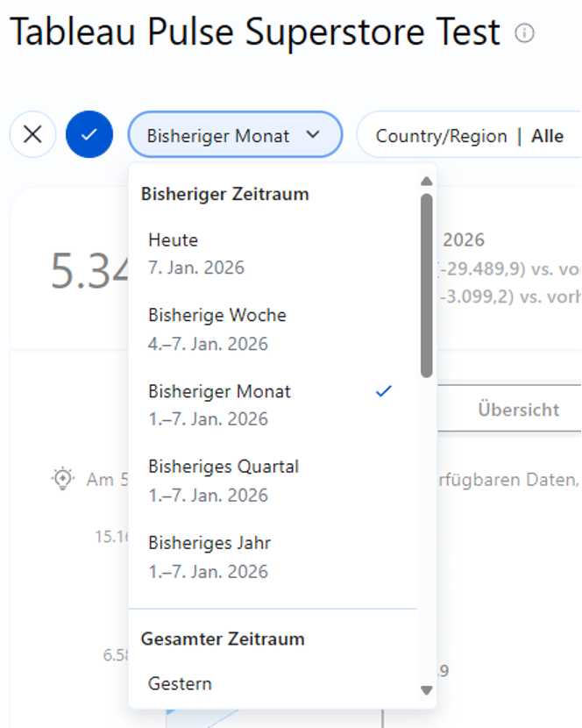Click the 'Alle' value in Country/Region filter
This screenshot has height=728, width=582.
[x=547, y=136]
